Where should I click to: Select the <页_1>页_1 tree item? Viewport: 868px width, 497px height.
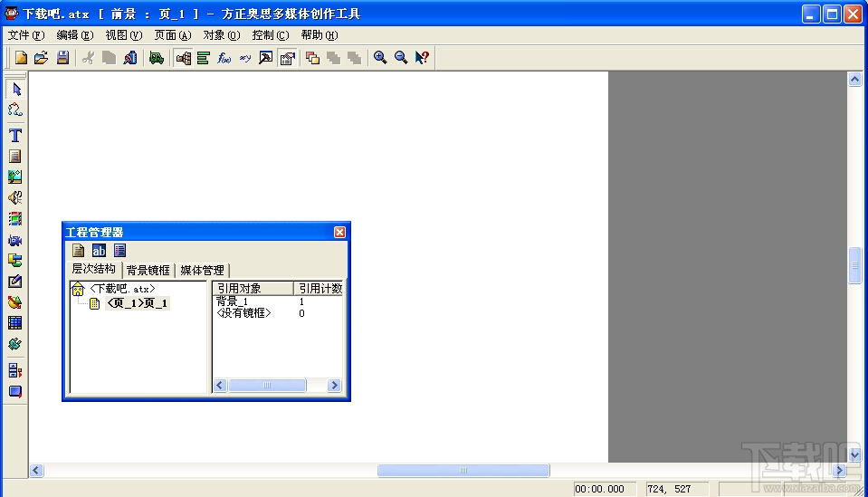[x=138, y=303]
